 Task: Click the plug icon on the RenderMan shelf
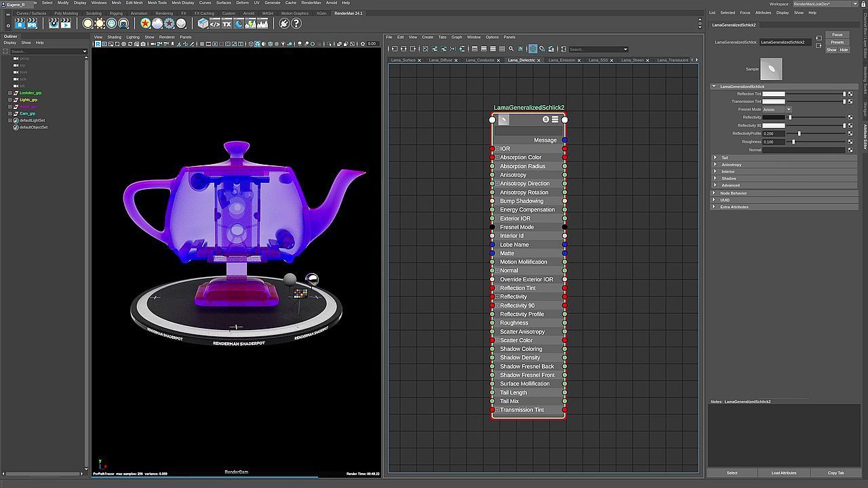284,24
